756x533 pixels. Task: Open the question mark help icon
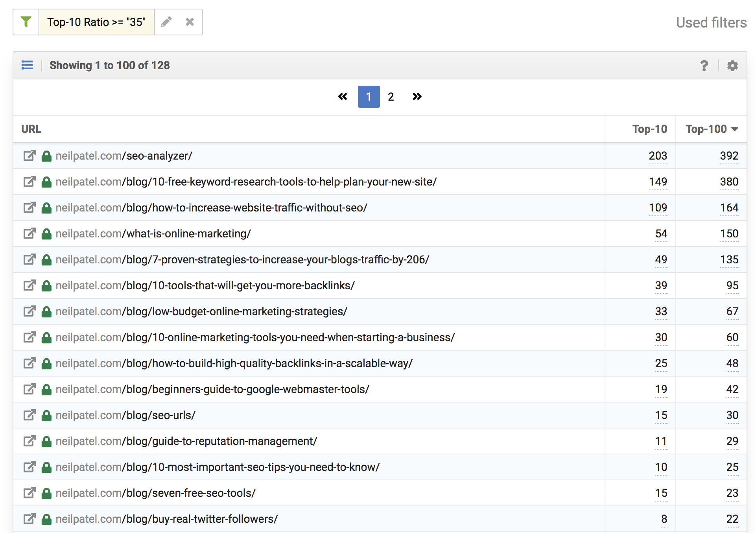pyautogui.click(x=704, y=65)
